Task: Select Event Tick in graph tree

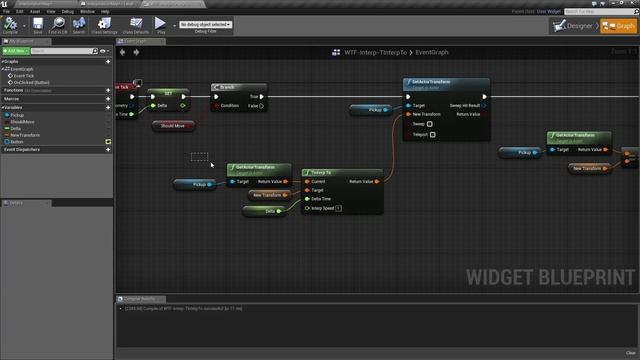Action: pos(23,76)
